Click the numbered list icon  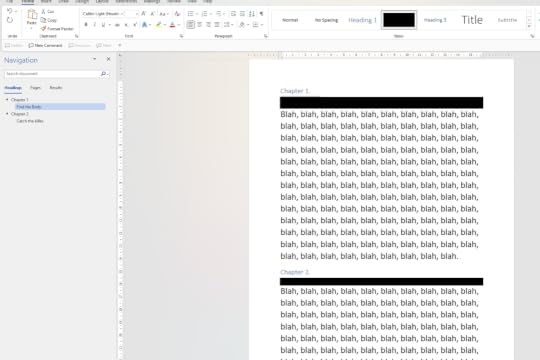coord(204,14)
